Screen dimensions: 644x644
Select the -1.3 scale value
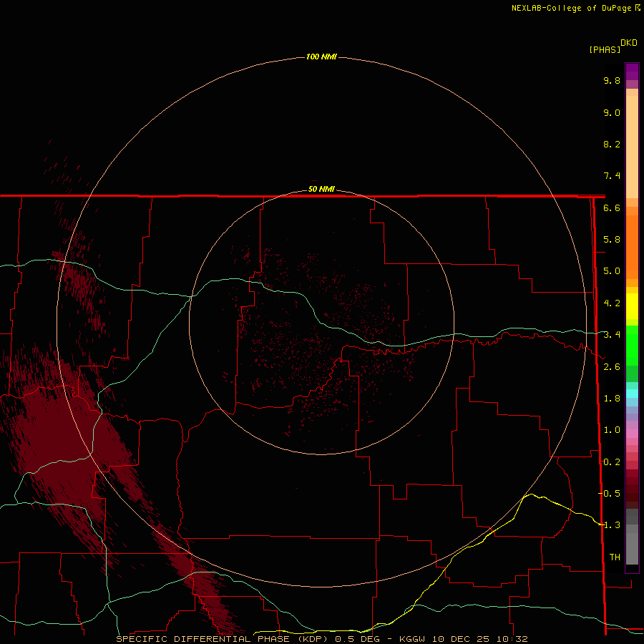pos(610,525)
